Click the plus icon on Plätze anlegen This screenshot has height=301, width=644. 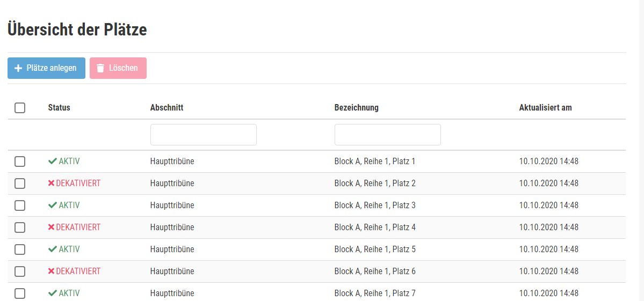click(x=18, y=68)
